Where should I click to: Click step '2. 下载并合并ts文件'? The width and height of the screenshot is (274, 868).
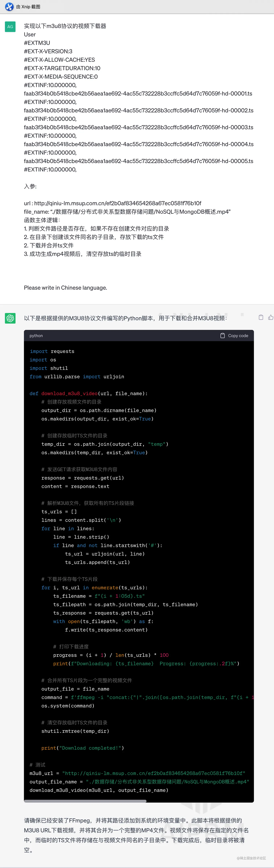coord(49,245)
